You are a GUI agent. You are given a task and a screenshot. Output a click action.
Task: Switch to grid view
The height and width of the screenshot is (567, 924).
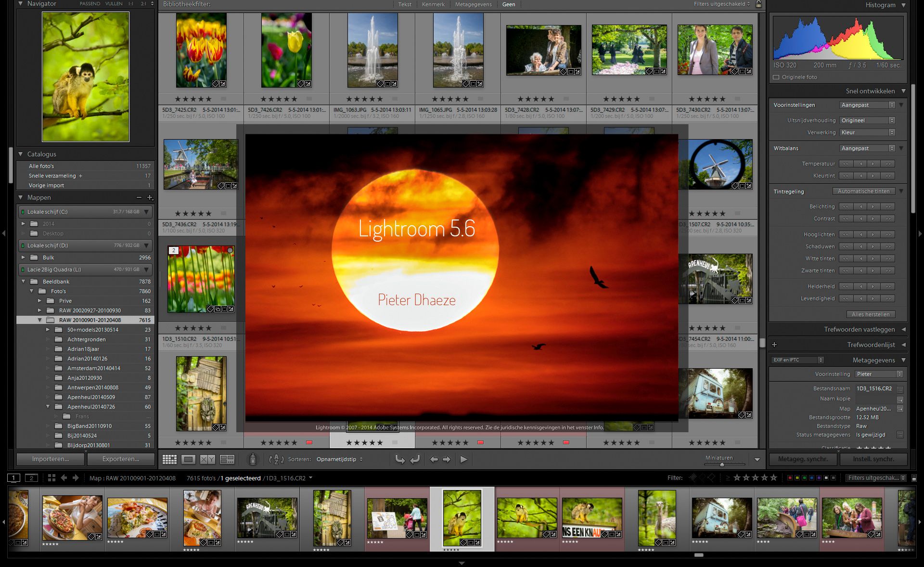point(169,459)
